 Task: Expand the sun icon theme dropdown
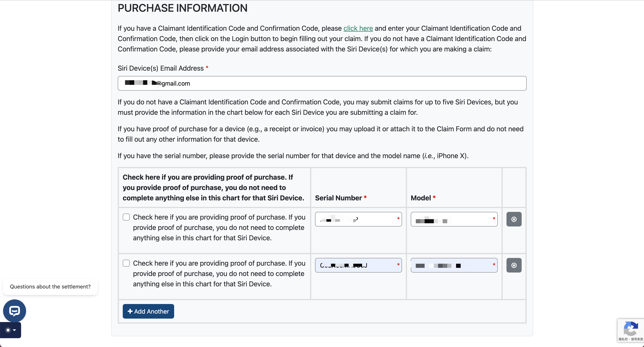click(11, 330)
